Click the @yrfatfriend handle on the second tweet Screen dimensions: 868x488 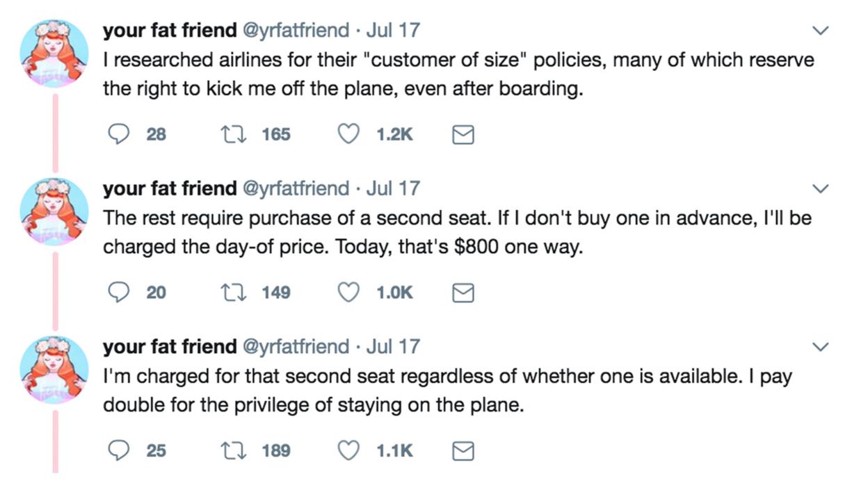(295, 188)
